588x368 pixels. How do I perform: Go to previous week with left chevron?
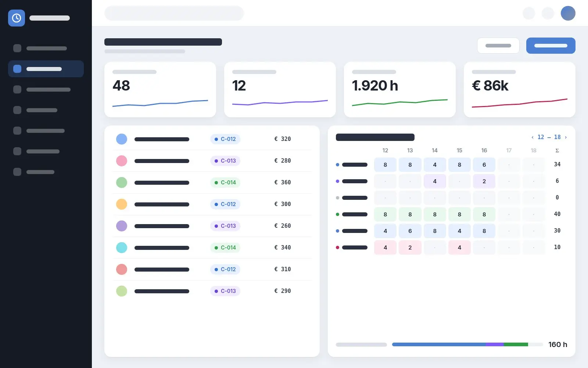533,137
